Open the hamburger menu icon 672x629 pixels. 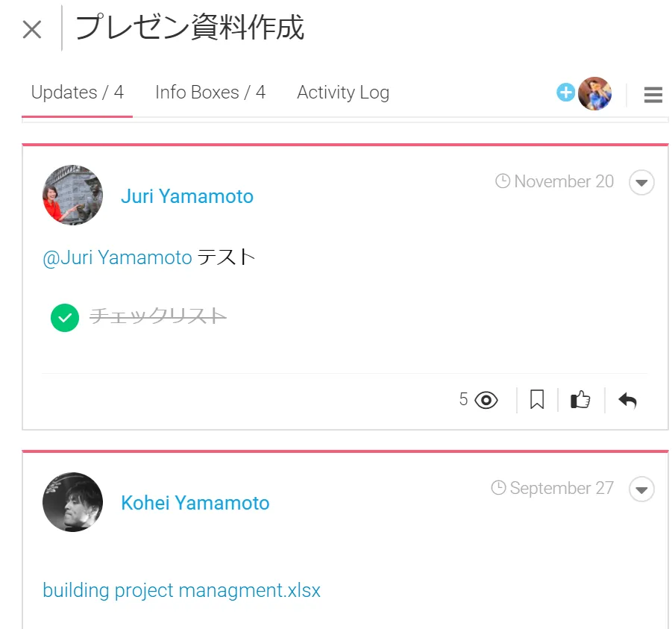[653, 95]
